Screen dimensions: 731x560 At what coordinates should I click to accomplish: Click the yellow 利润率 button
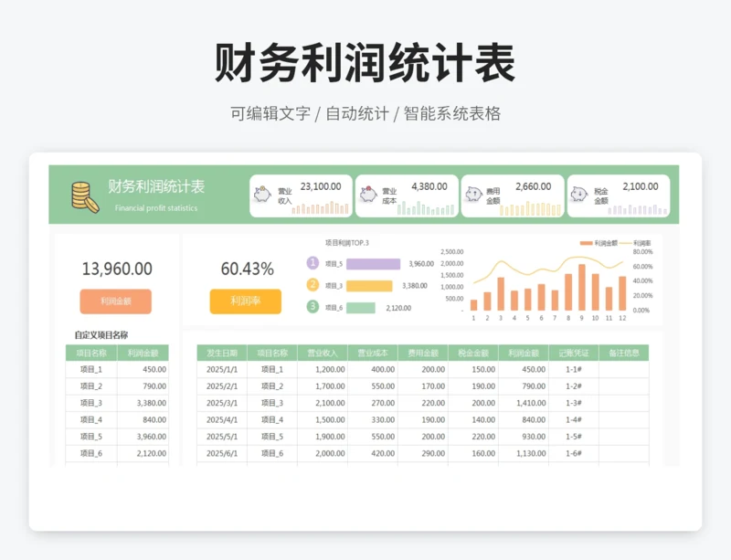(245, 301)
